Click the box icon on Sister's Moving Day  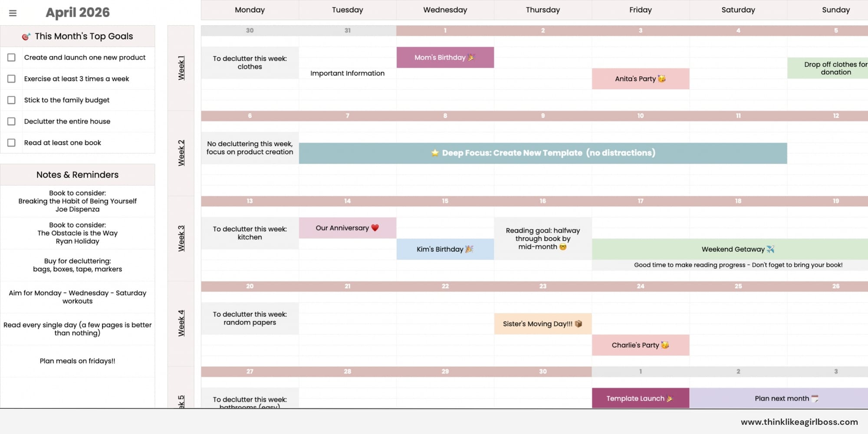click(579, 324)
